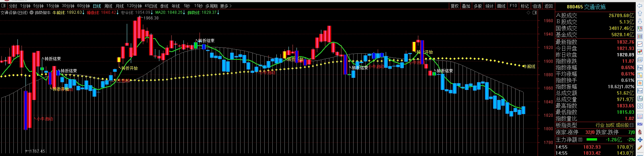Screen dimensions: 644x156
Task: Click the 趋势线: 1829.37 indicator label
Action: 203,12
